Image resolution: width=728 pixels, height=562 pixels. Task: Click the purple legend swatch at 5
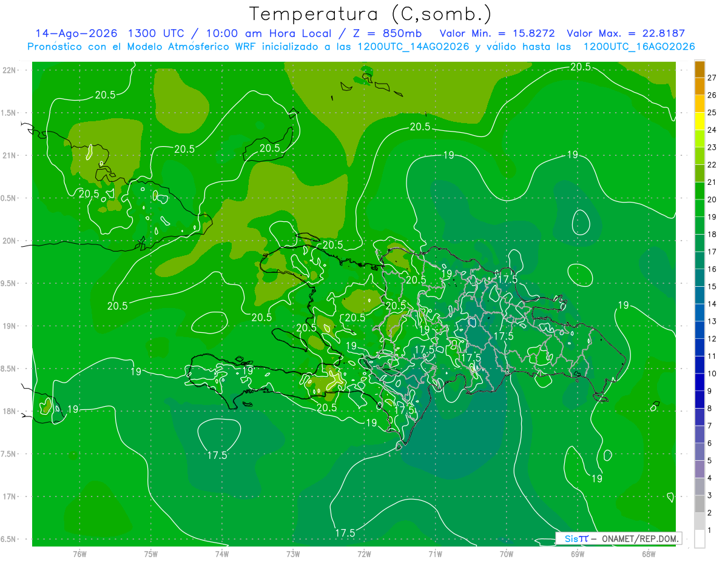pyautogui.click(x=699, y=452)
